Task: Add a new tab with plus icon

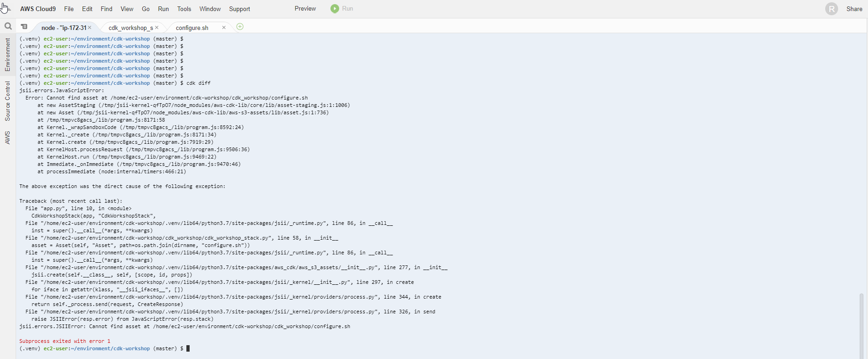Action: 240,27
